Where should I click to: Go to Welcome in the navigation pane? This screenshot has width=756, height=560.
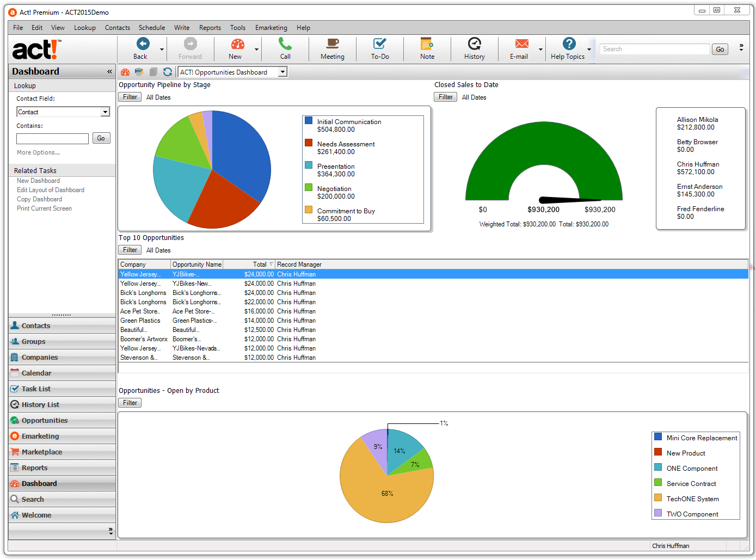[62, 515]
